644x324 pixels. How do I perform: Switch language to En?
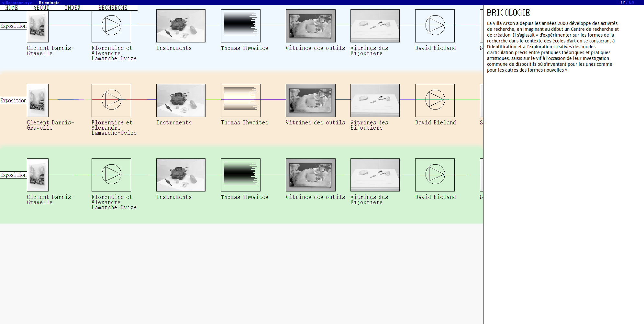pyautogui.click(x=631, y=2)
